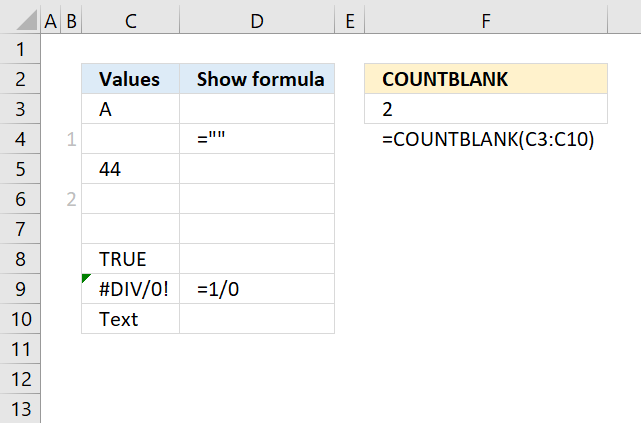Select the cell with value 44
641x423 pixels.
click(130, 170)
